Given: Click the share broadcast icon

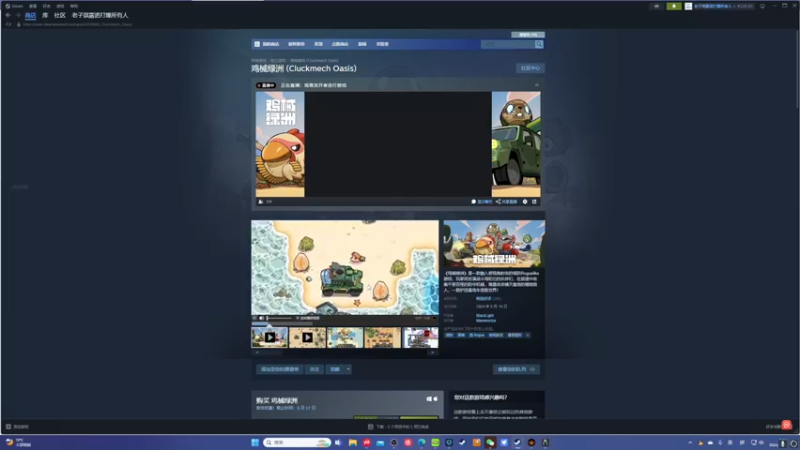Looking at the screenshot, I should point(498,202).
